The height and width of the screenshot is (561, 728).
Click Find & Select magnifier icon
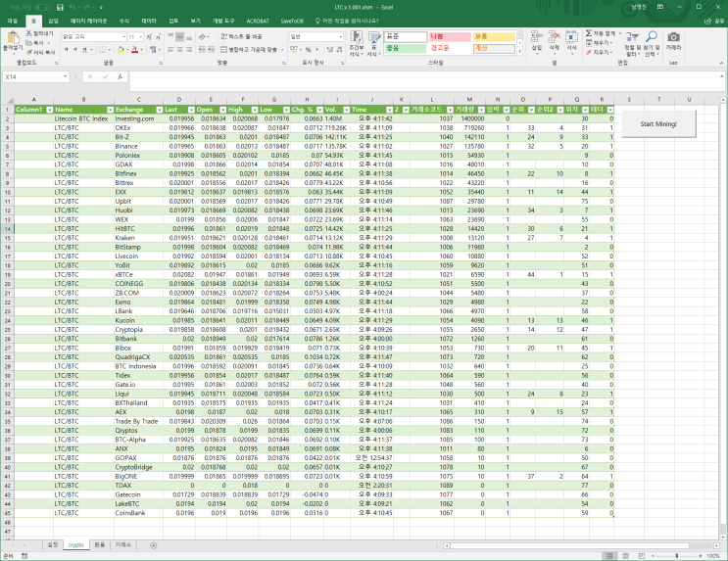[652, 36]
